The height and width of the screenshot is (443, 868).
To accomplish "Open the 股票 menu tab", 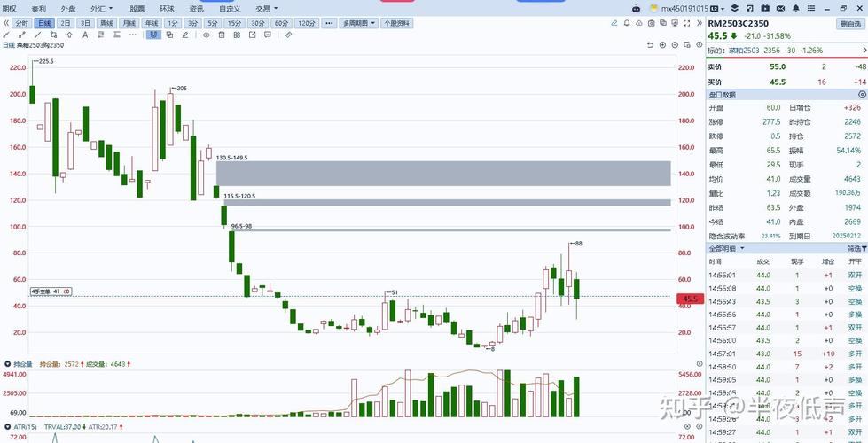I will click(135, 8).
